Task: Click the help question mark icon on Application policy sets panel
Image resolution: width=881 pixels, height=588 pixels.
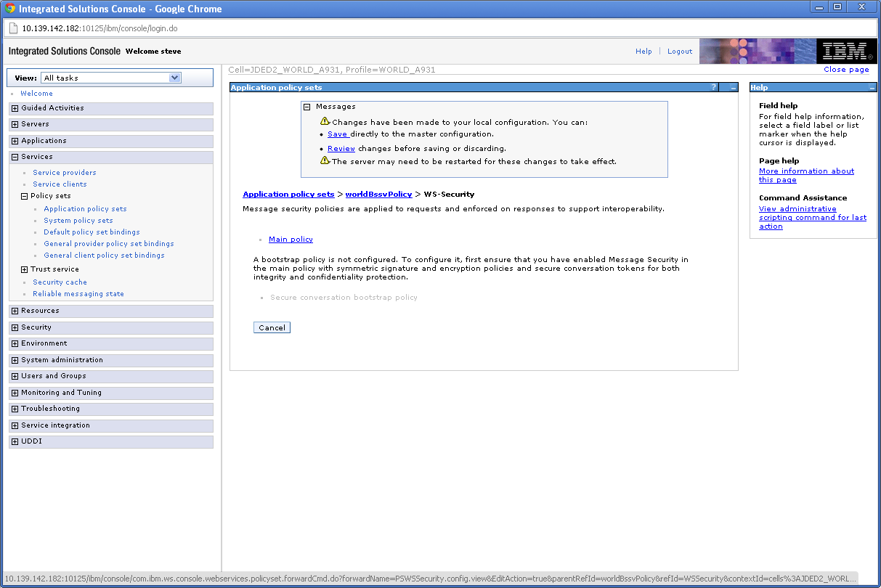Action: tap(714, 87)
